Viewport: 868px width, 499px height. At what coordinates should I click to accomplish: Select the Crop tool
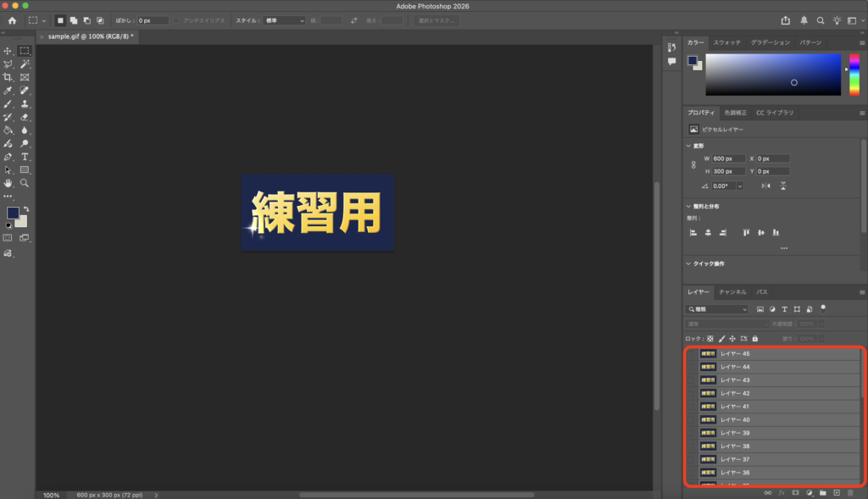(x=8, y=77)
